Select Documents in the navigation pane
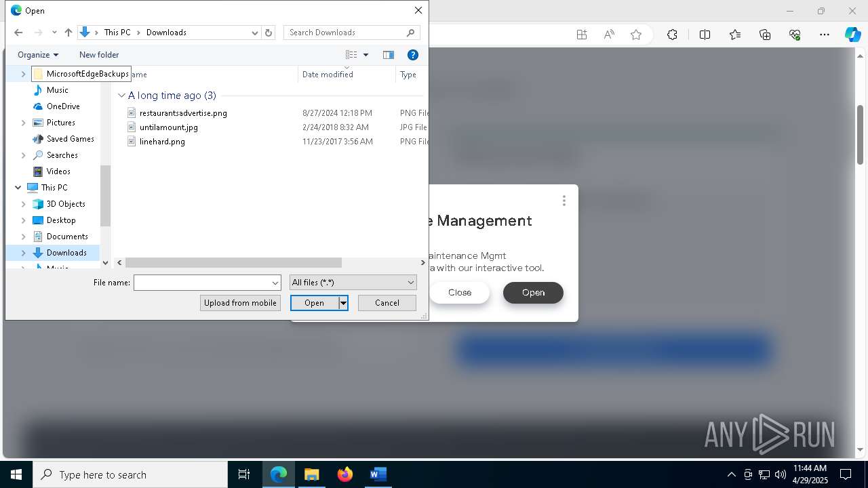868x488 pixels. [x=67, y=237]
